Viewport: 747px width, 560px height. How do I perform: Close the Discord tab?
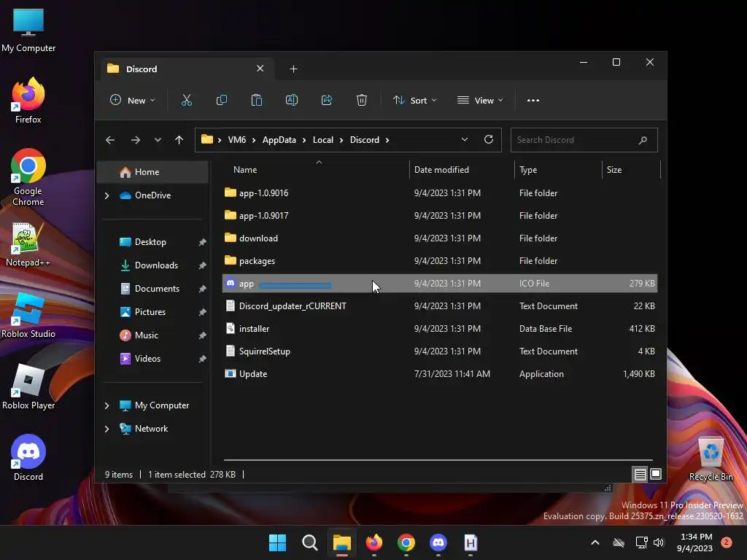[x=260, y=69]
